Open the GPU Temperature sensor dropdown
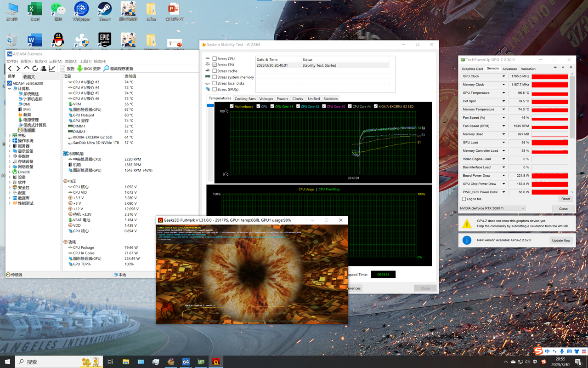 point(503,93)
